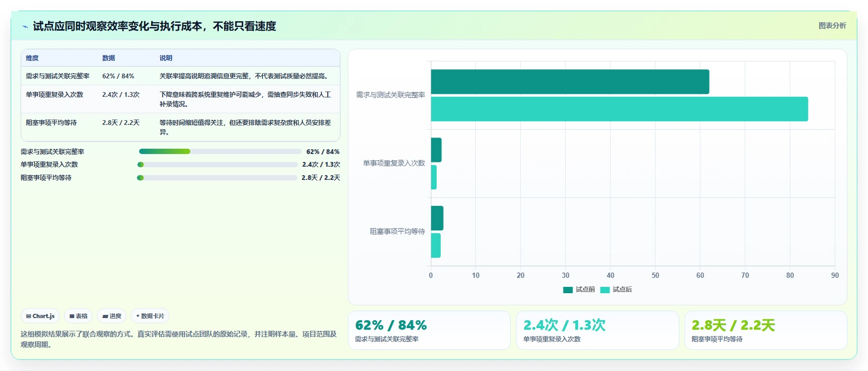
Task: Click the 试点后 bar for 阻塞事项平均等待
Action: coord(436,246)
